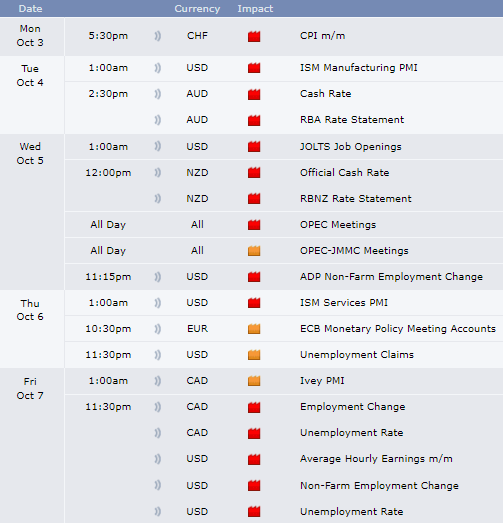Select the Average Hourly Earnings m/m event
Viewport: 503px width, 523px height.
[376, 459]
